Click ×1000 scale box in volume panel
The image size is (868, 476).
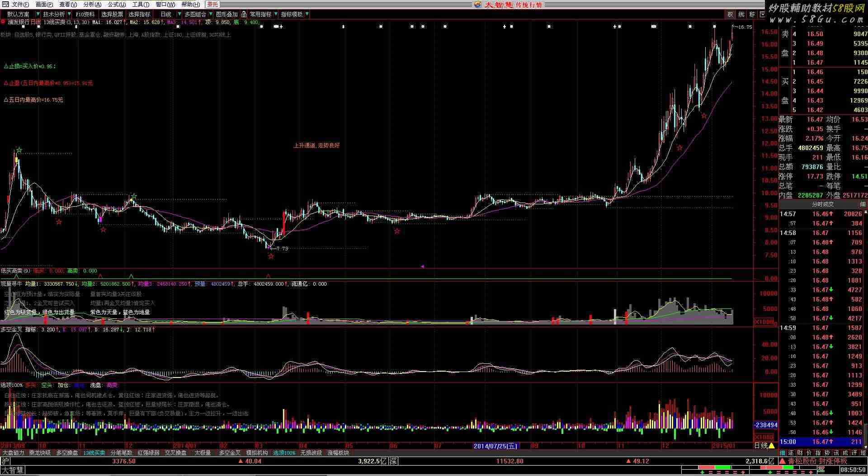(x=765, y=322)
